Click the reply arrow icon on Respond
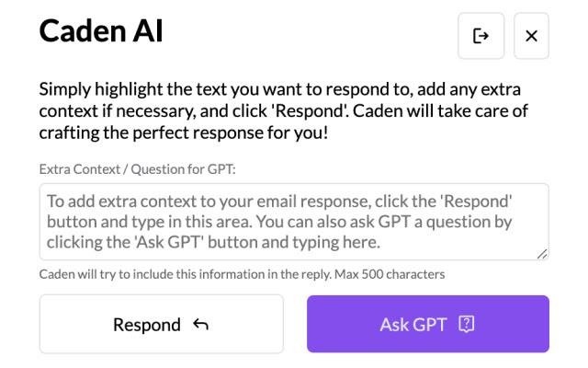 click(202, 324)
